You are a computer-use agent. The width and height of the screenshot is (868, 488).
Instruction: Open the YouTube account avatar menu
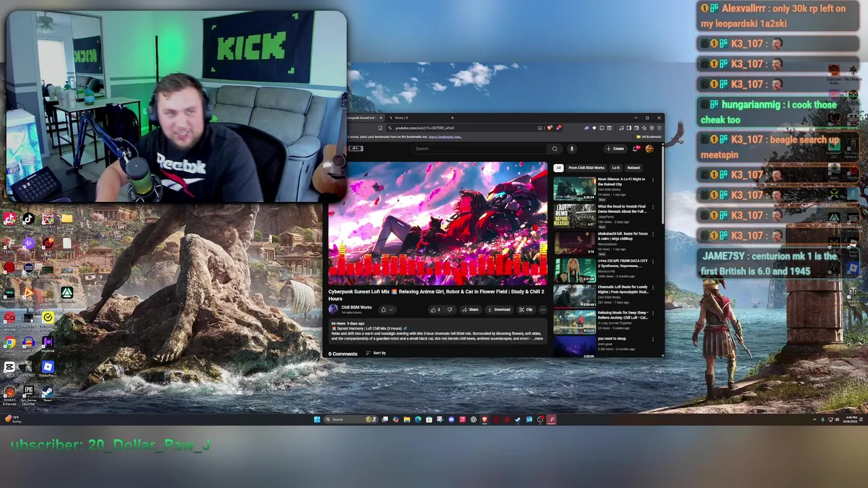pyautogui.click(x=649, y=148)
